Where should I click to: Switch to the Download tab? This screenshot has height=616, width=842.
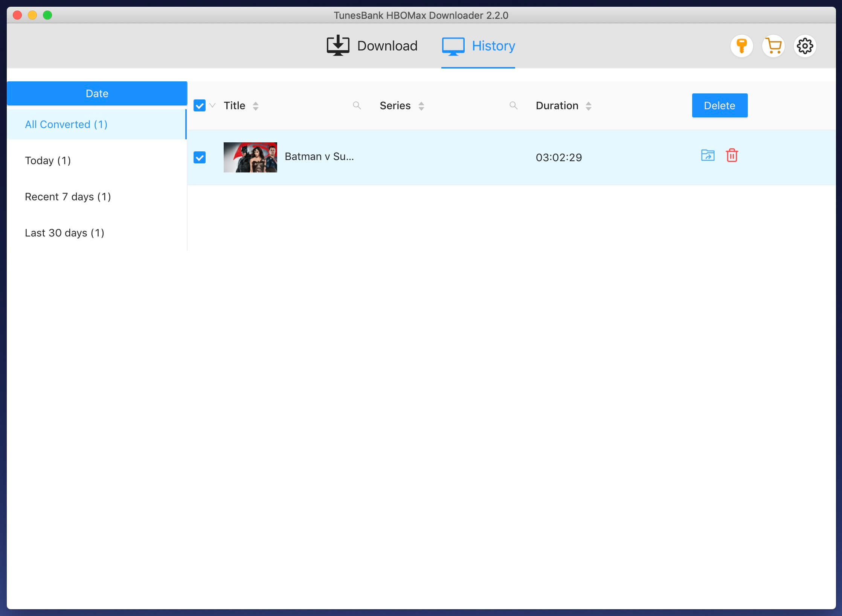coord(372,46)
